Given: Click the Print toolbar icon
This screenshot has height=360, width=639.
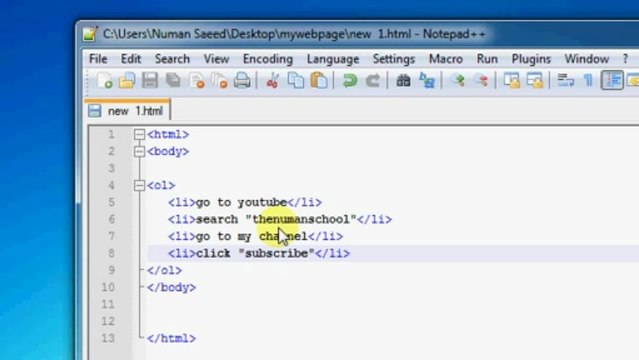Looking at the screenshot, I should tap(242, 80).
